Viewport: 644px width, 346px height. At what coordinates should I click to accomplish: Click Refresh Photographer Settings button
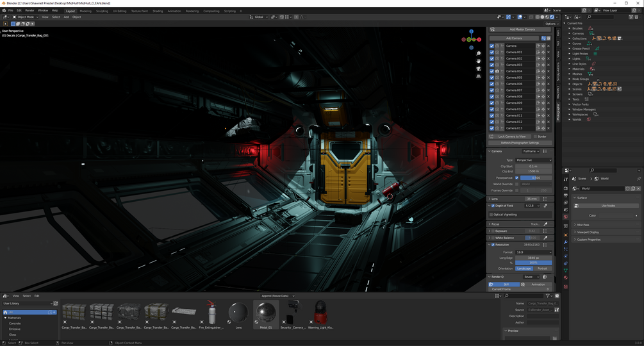click(520, 143)
